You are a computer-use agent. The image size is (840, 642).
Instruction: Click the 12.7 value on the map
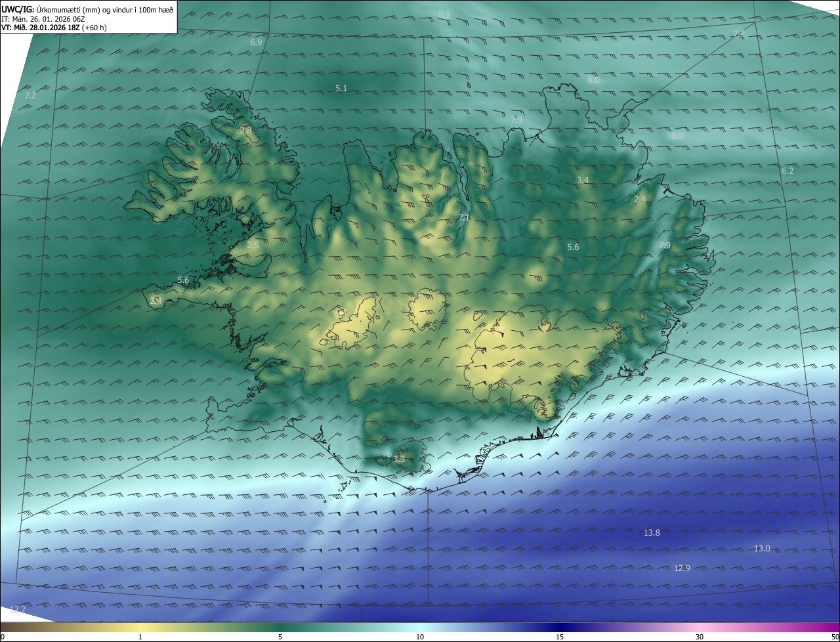[x=17, y=610]
